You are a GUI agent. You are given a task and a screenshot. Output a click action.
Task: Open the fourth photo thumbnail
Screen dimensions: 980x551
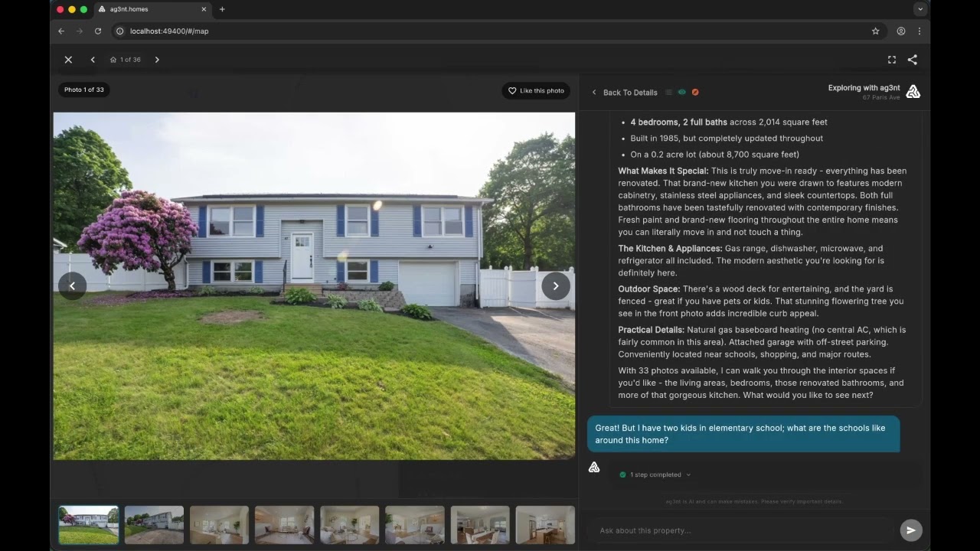click(x=284, y=525)
